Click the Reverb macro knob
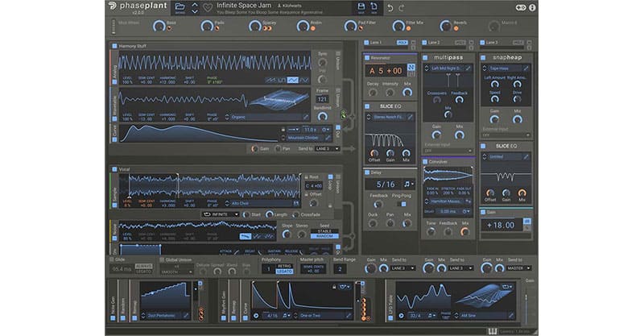This screenshot has width=644, height=336. [x=446, y=26]
